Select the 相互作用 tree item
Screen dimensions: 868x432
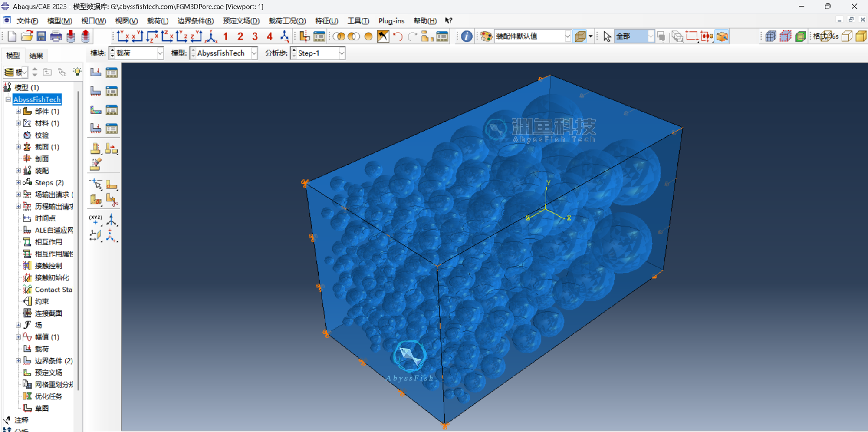tap(48, 242)
